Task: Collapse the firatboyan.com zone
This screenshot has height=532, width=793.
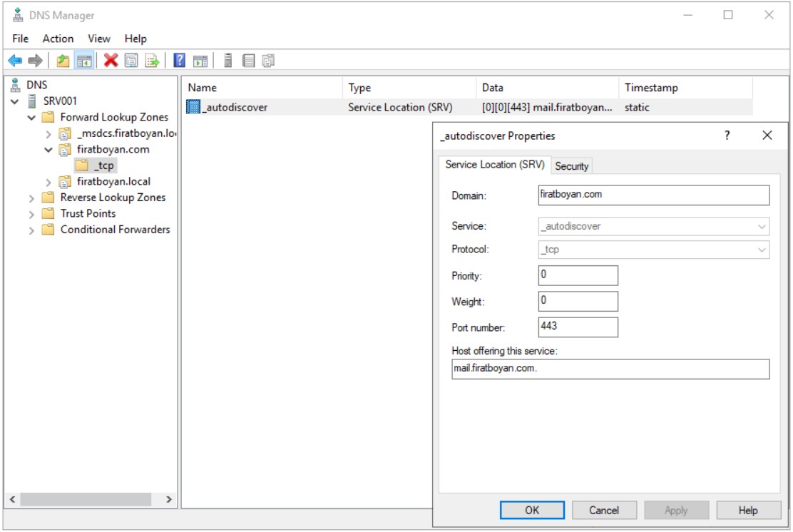Action: [x=48, y=150]
